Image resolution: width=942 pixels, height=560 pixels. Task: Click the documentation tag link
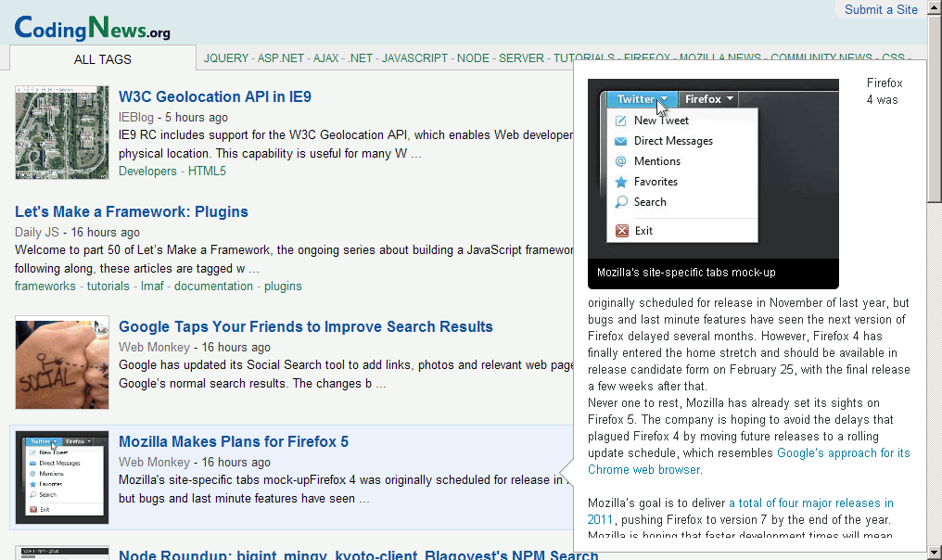point(214,286)
